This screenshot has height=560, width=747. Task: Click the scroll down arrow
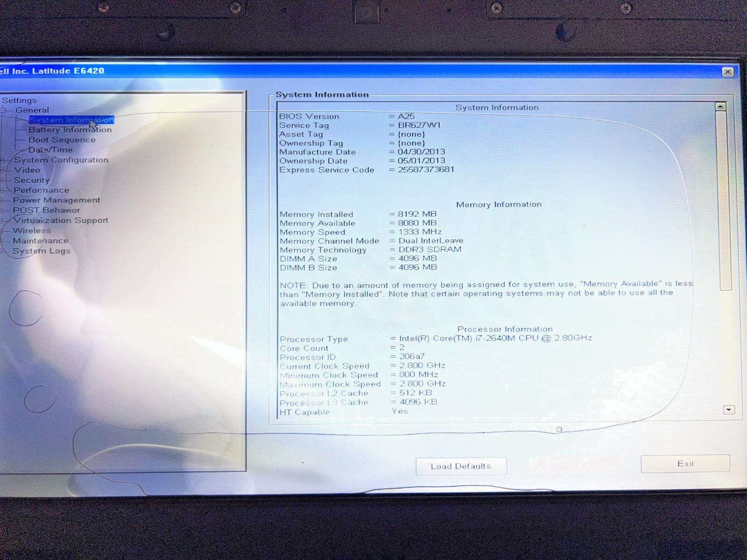(729, 410)
